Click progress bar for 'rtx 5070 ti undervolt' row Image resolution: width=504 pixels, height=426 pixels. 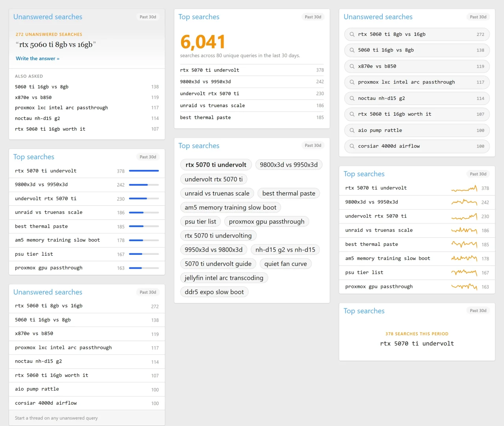[x=144, y=171]
